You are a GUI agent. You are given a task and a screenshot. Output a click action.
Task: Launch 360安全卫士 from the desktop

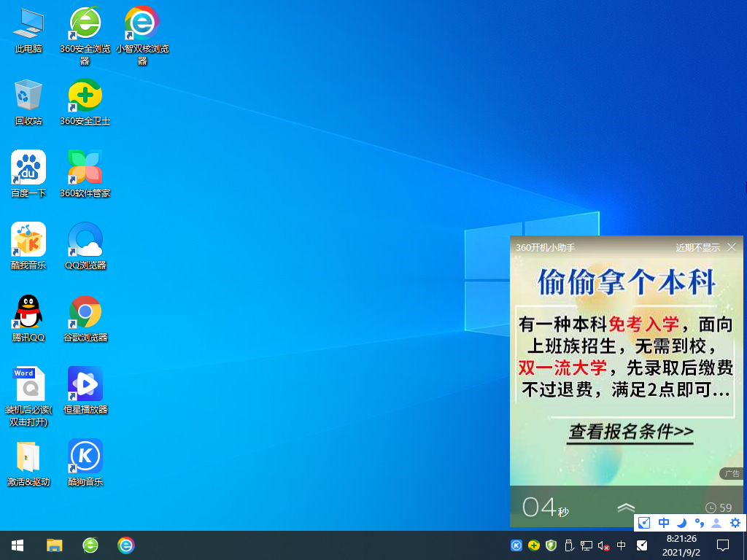coord(85,95)
